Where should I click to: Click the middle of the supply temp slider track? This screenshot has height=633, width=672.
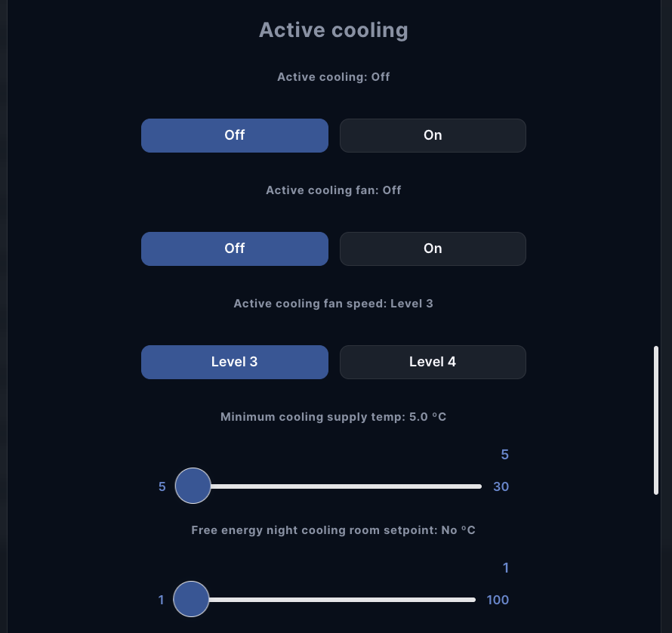click(x=337, y=486)
